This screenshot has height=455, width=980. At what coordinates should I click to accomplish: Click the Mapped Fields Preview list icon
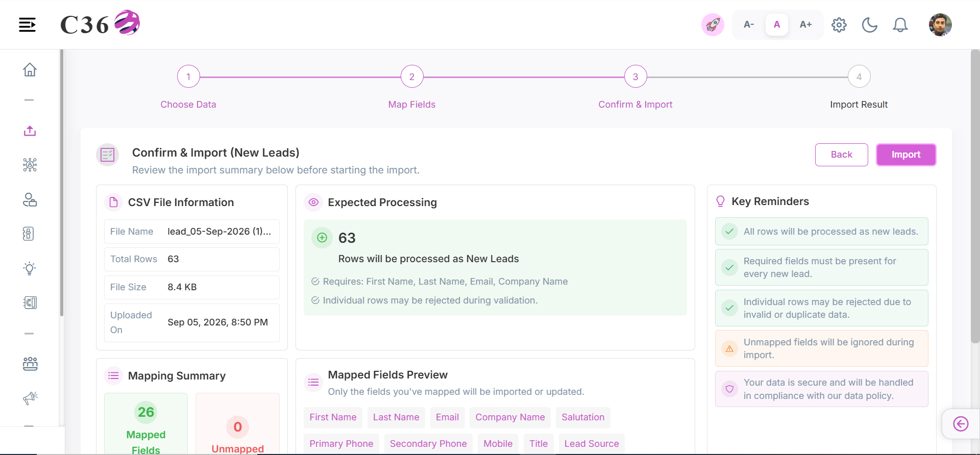click(x=313, y=382)
